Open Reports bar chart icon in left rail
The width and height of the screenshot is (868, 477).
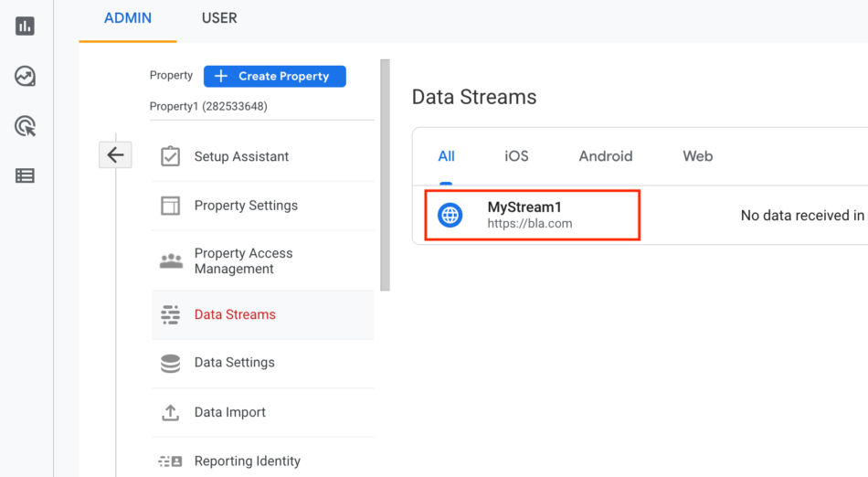[25, 26]
